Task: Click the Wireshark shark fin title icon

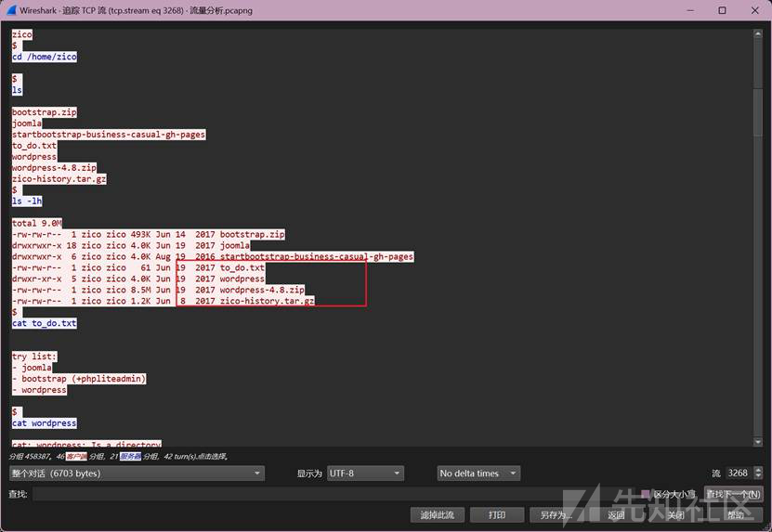Action: click(x=11, y=10)
